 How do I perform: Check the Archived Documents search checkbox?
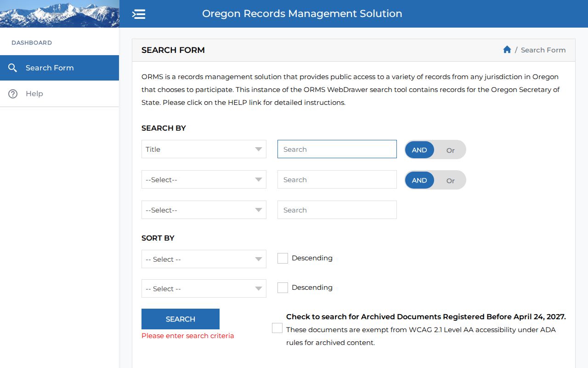(277, 328)
